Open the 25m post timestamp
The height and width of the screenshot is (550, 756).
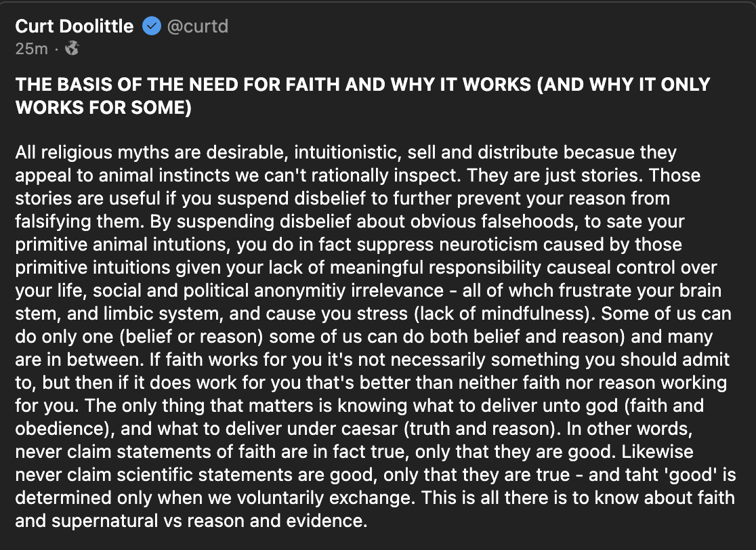tap(31, 48)
